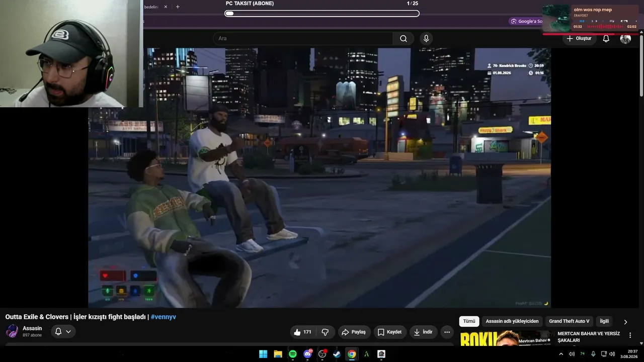Click the 897 abone subscriber count
The width and height of the screenshot is (644, 362).
(32, 335)
